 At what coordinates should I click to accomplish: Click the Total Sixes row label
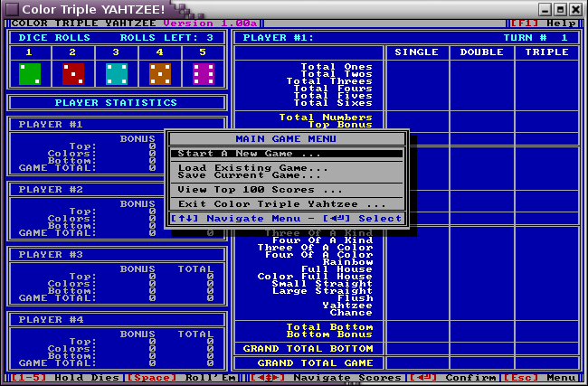click(333, 103)
